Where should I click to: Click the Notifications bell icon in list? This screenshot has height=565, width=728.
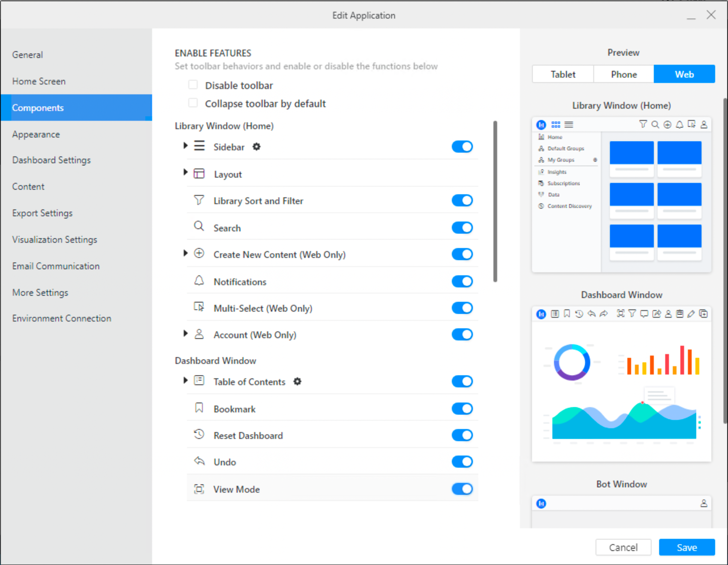[199, 281]
